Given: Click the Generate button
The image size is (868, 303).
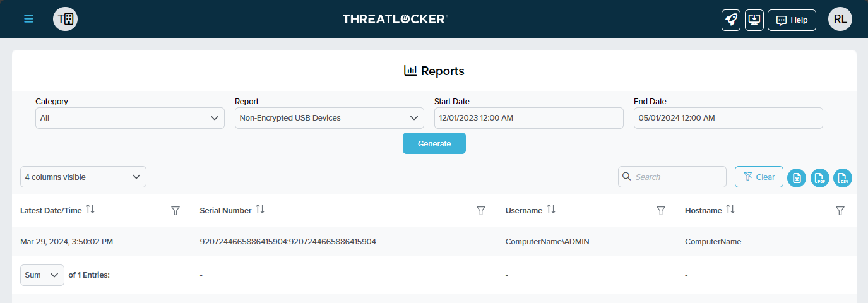Looking at the screenshot, I should (x=434, y=143).
